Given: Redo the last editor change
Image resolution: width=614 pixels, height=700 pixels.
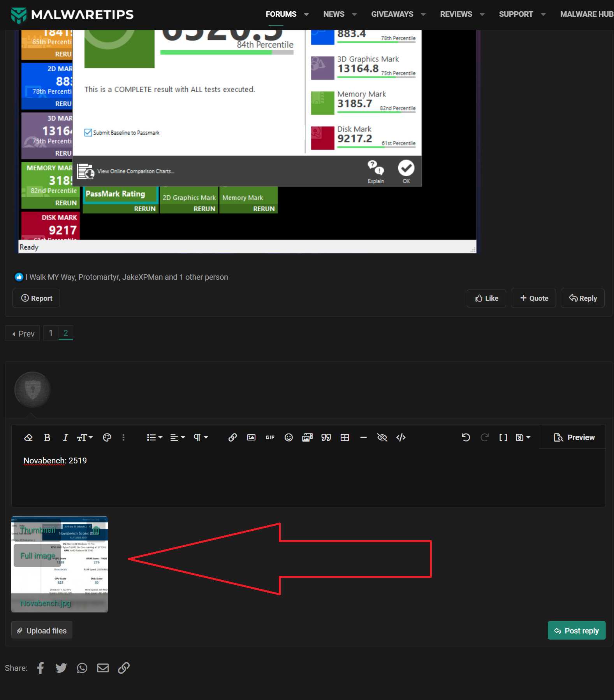Looking at the screenshot, I should point(484,438).
